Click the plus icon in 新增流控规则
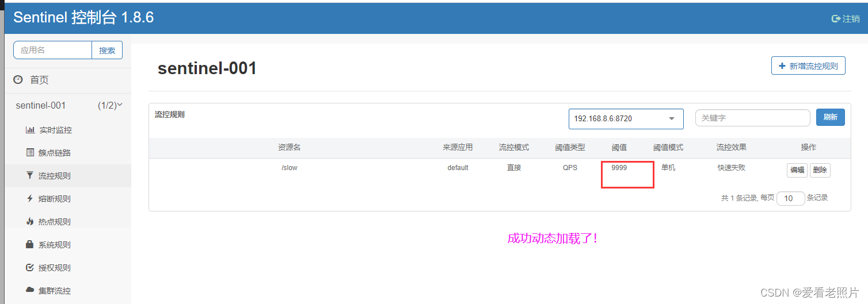 tap(782, 66)
